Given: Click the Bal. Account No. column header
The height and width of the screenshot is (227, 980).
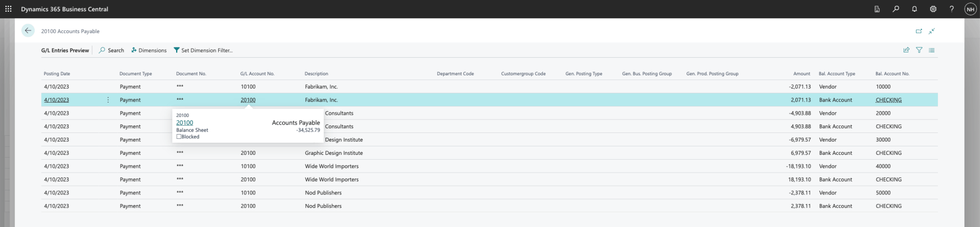Looking at the screenshot, I should point(892,74).
